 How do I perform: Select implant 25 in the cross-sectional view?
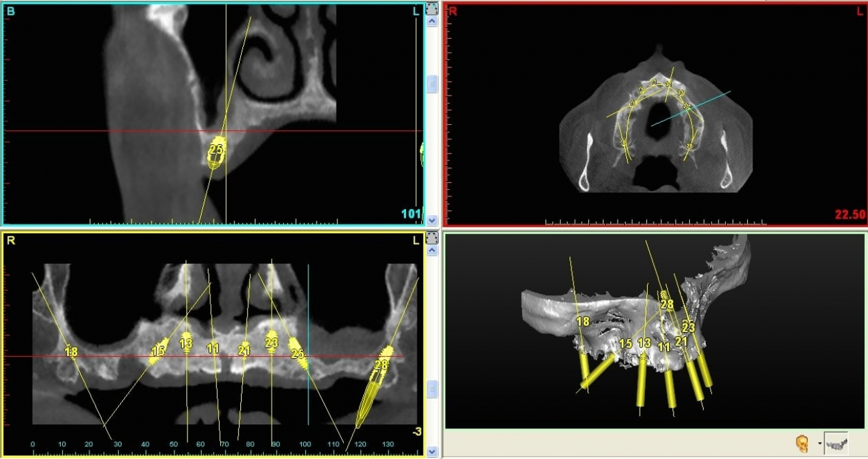tap(216, 151)
